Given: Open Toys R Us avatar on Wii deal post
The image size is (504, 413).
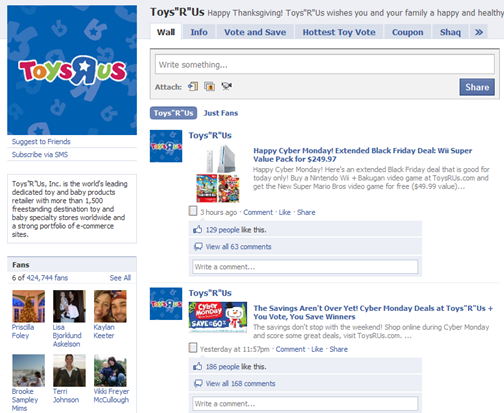Looking at the screenshot, I should coord(166,146).
